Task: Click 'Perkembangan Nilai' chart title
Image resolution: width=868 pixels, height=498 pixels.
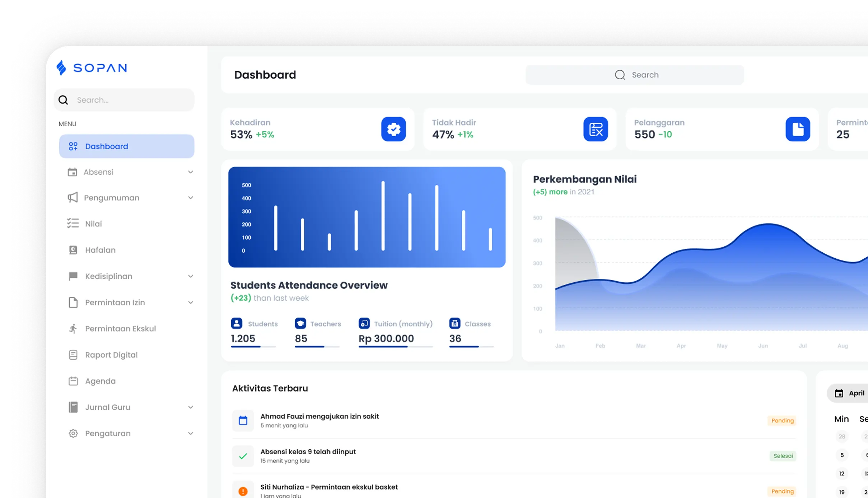Action: click(585, 179)
